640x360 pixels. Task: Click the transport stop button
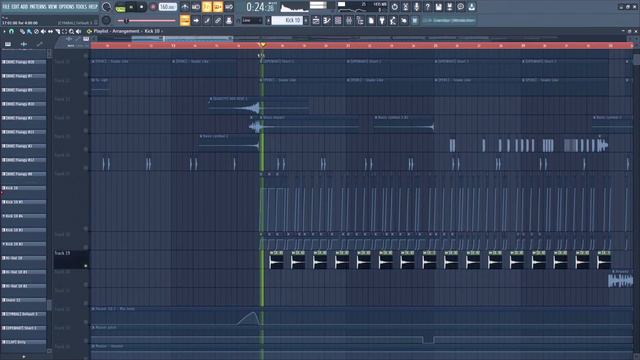point(142,7)
